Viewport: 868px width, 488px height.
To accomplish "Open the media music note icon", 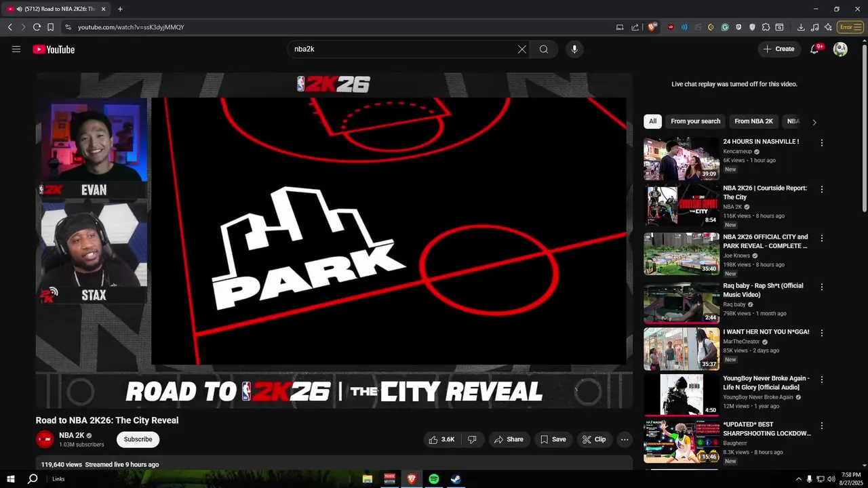I will pos(814,27).
